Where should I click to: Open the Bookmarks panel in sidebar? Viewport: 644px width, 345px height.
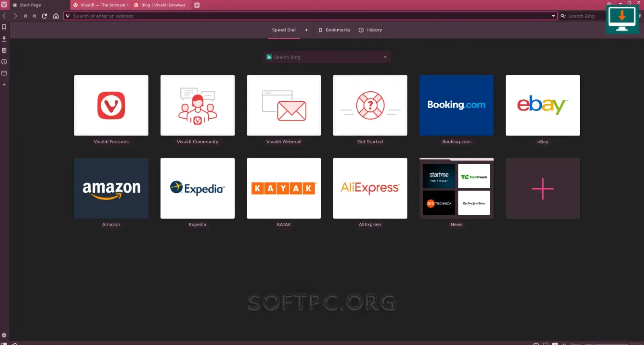[4, 27]
